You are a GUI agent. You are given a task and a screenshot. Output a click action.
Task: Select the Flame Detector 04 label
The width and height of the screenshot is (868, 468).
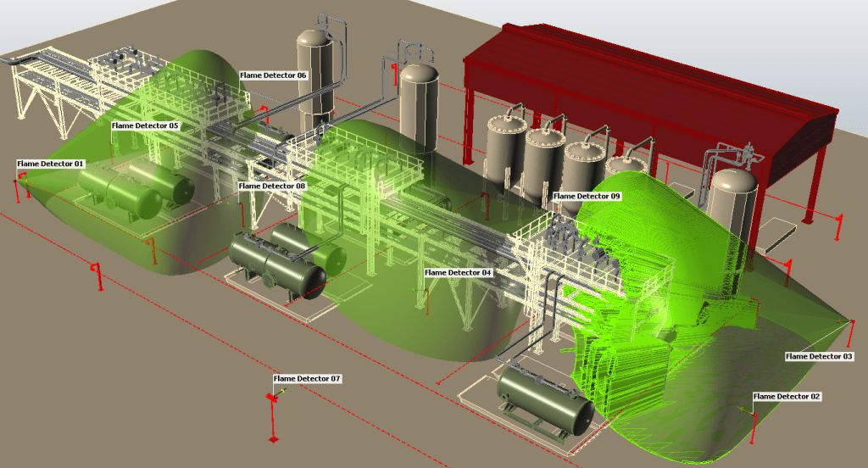458,272
